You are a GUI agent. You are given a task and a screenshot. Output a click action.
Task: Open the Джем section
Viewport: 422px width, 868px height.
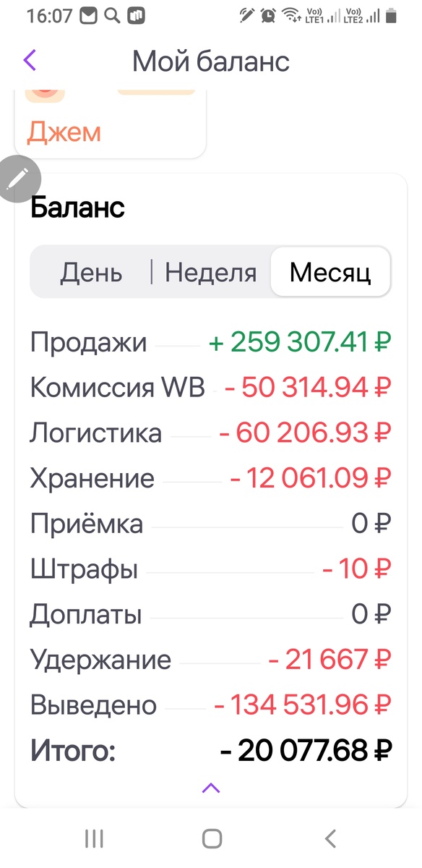(x=64, y=132)
